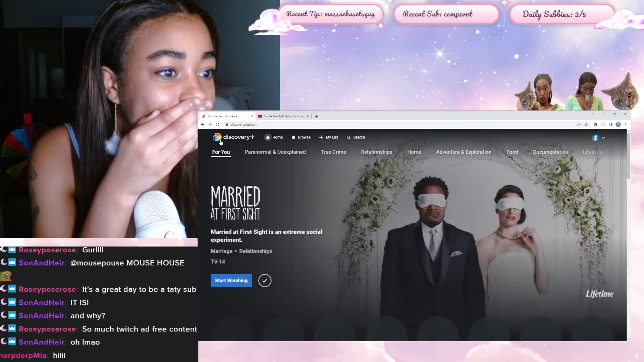Select Adventure & Exploration category

[464, 152]
